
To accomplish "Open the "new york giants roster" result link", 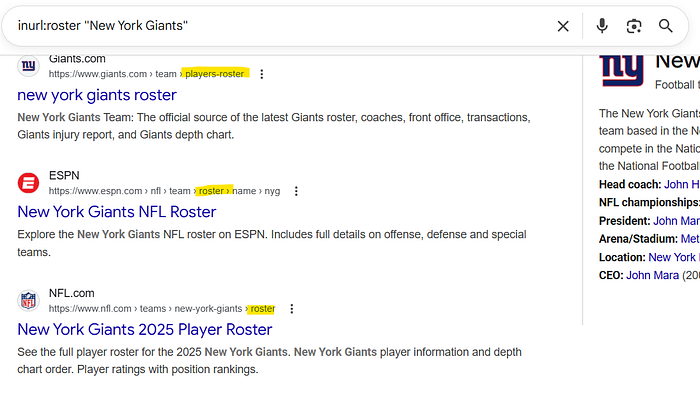I will click(x=97, y=95).
